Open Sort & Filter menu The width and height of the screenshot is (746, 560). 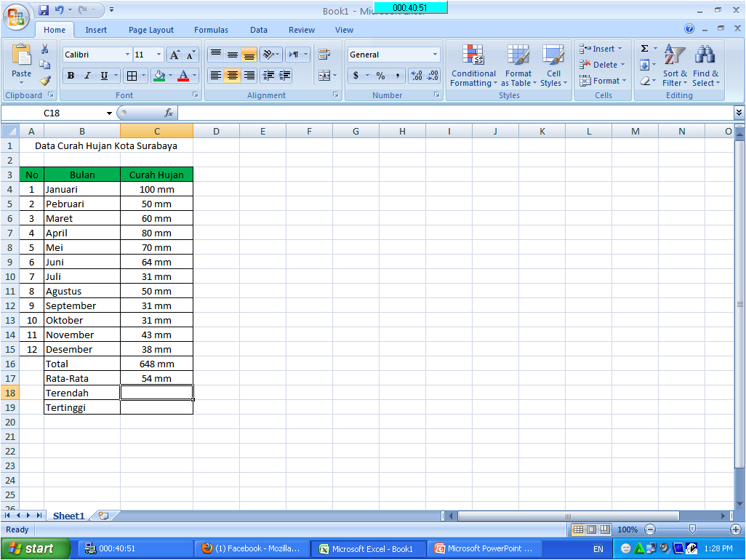click(x=675, y=65)
